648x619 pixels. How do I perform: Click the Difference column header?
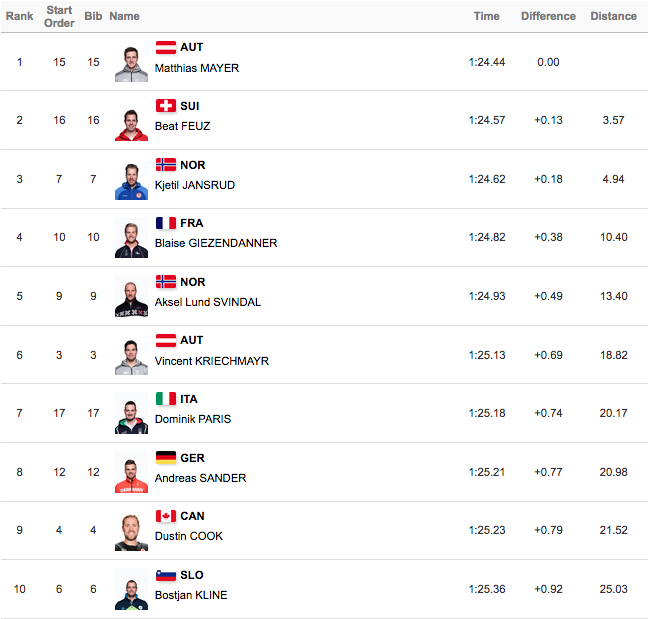[x=548, y=16]
